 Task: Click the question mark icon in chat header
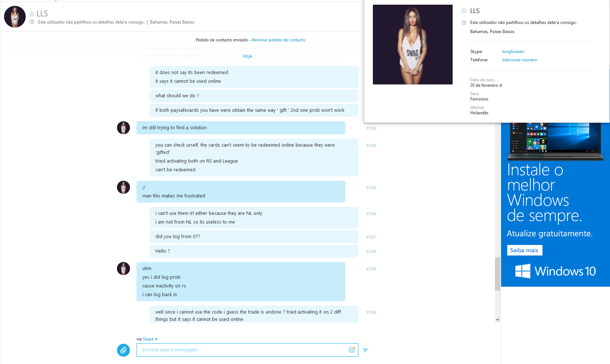pyautogui.click(x=32, y=22)
